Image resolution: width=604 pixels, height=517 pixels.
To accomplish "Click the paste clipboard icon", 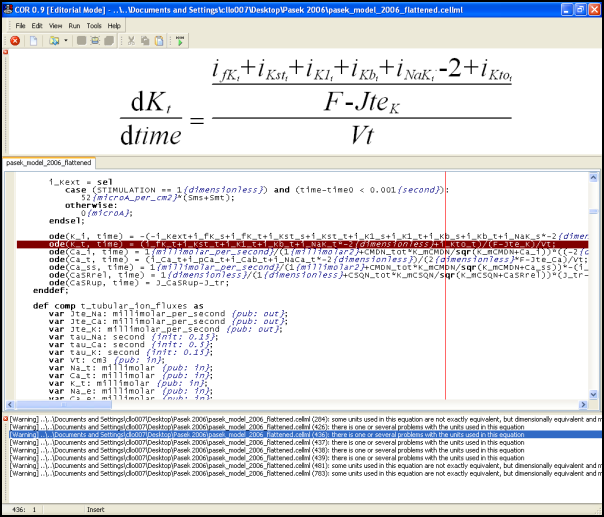I will (x=159, y=40).
